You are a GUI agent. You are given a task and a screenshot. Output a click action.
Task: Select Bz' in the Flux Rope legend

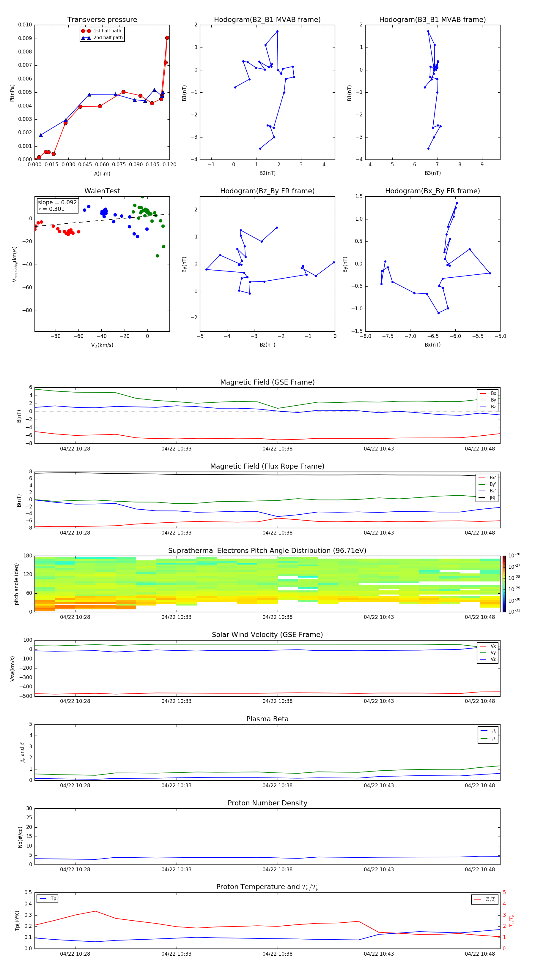click(x=487, y=491)
